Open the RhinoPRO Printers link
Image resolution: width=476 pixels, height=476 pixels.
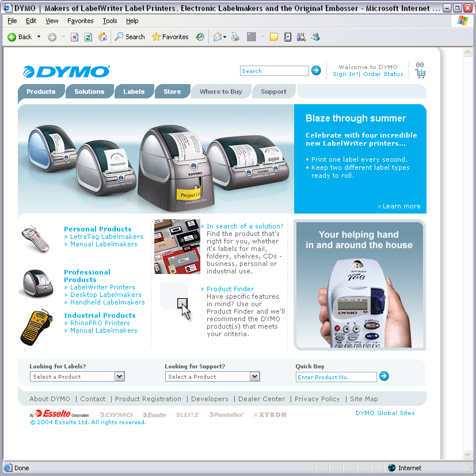point(100,323)
